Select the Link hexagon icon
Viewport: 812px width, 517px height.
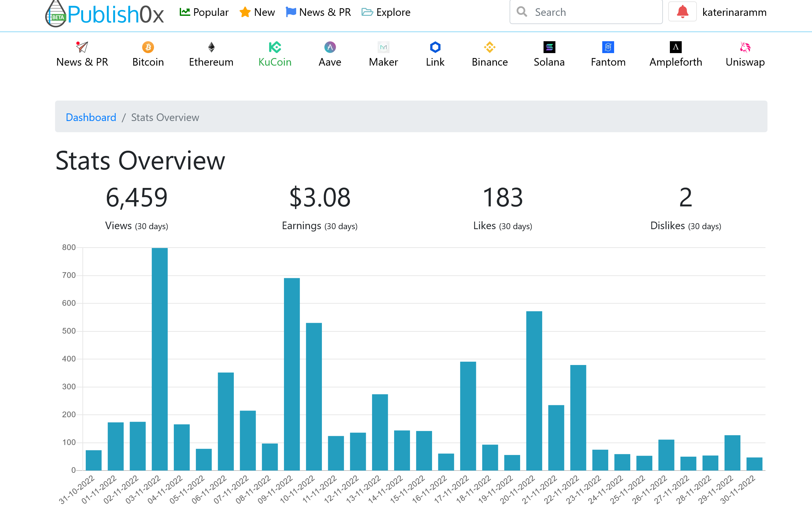pos(435,47)
